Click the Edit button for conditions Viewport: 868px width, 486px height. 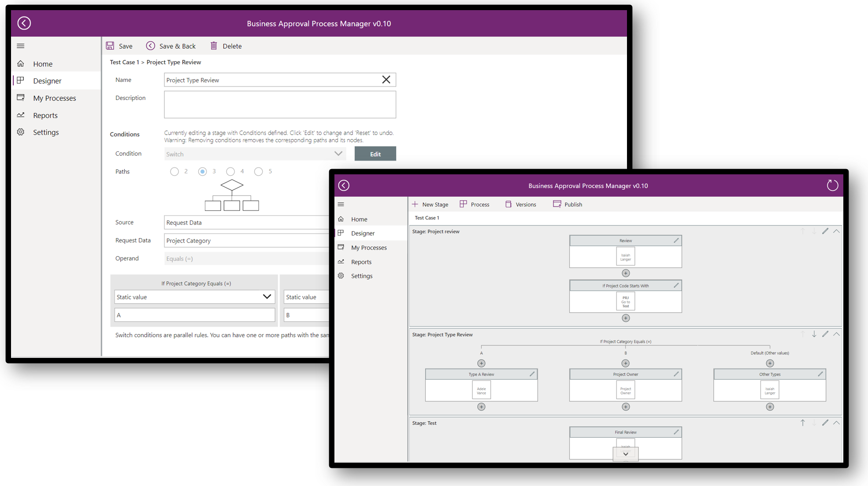click(x=375, y=154)
